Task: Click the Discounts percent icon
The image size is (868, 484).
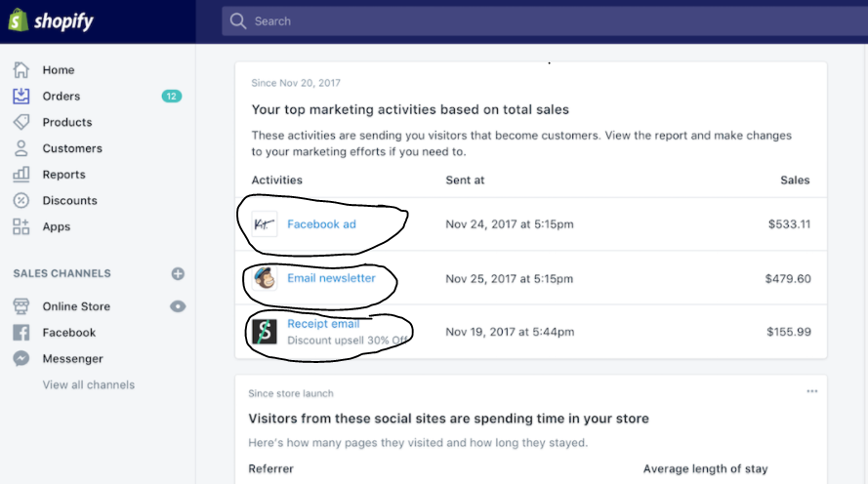Action: pyautogui.click(x=21, y=200)
